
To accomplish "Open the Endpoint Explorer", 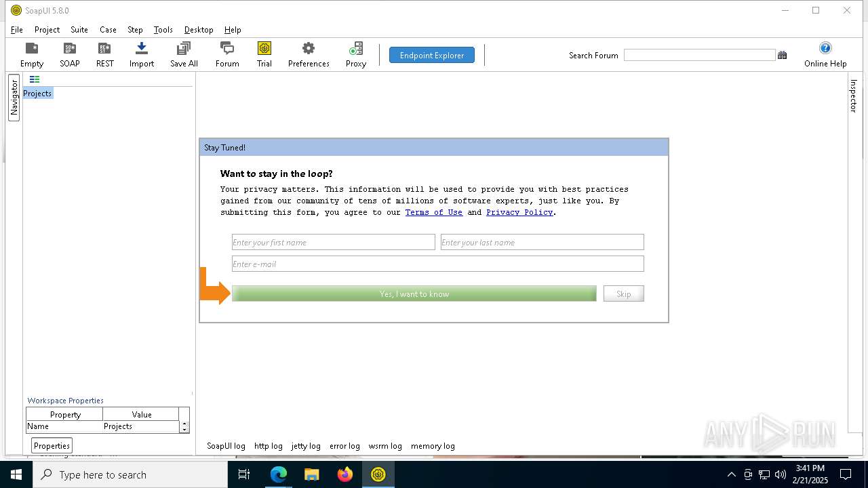I will pos(432,55).
